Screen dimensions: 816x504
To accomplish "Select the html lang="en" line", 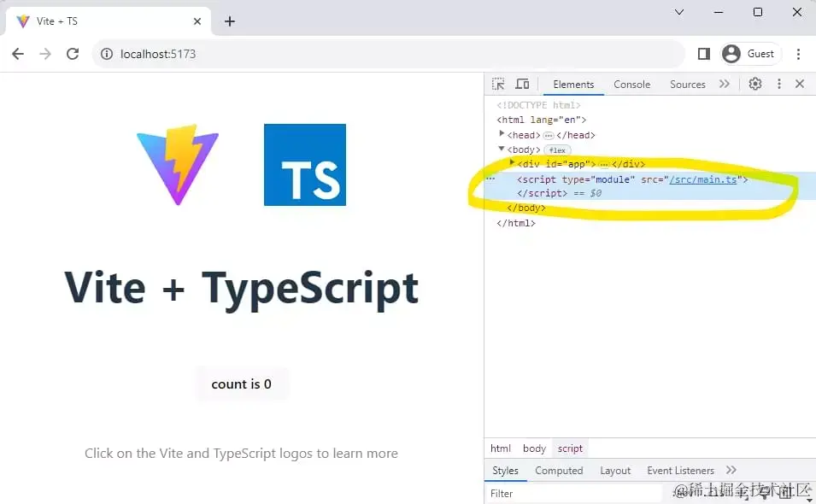I will tap(541, 120).
